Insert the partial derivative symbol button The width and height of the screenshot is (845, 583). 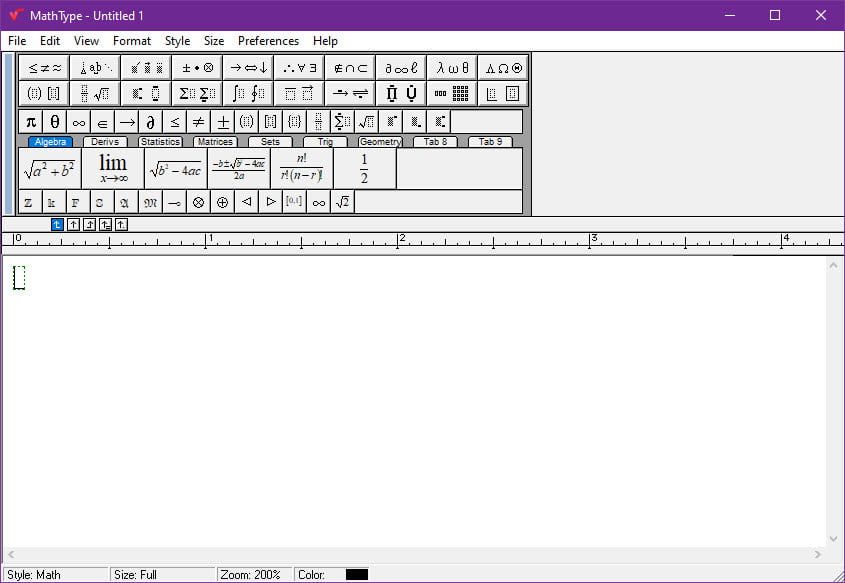150,122
